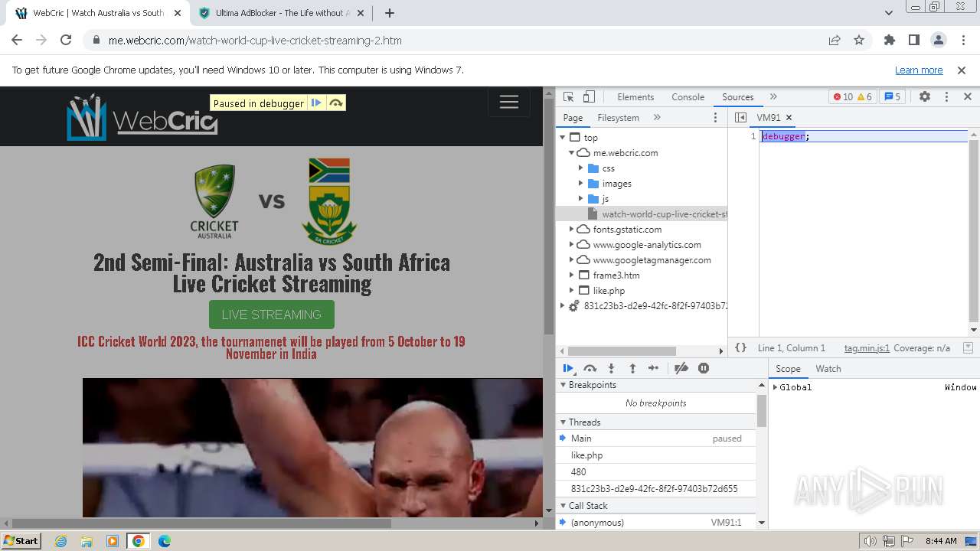
Task: Open the Filesystem navigator tab
Action: coord(618,117)
